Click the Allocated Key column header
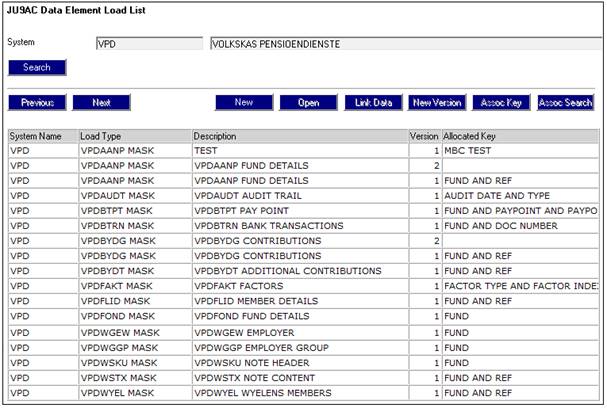 click(520, 136)
